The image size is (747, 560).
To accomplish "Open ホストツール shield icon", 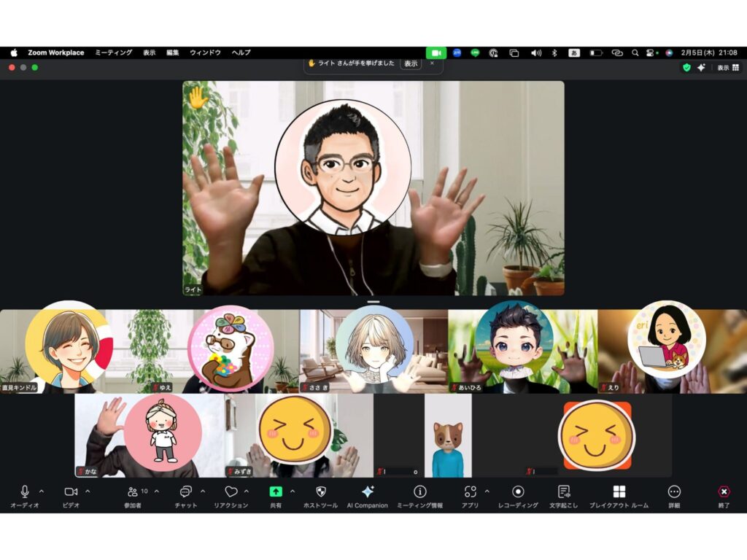I will [x=320, y=491].
